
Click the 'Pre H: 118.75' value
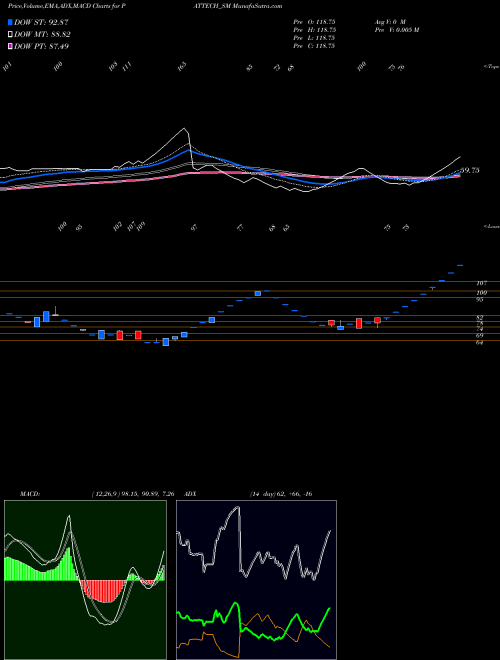click(x=314, y=30)
